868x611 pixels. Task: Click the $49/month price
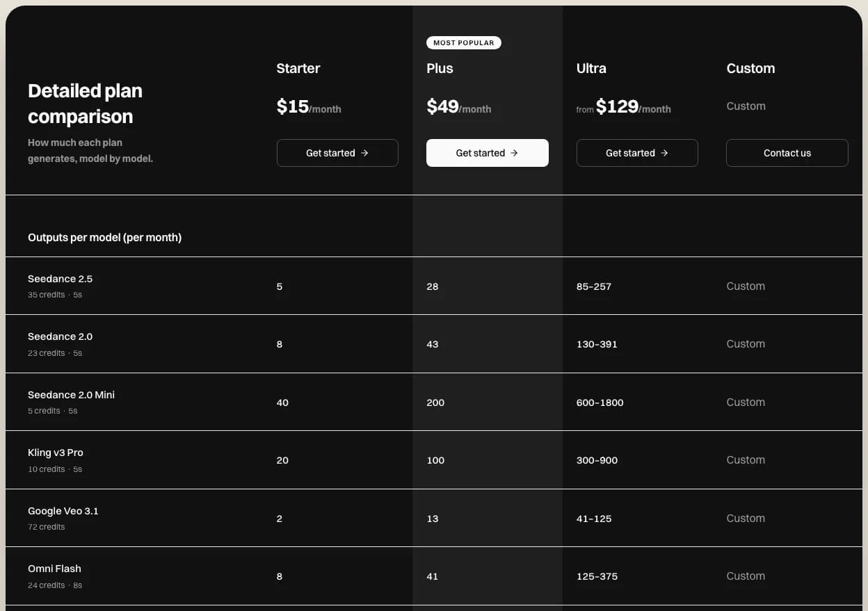click(x=459, y=106)
